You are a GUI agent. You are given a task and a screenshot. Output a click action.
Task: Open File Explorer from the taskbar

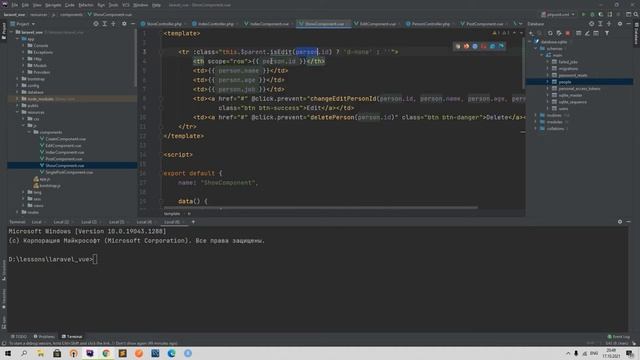click(x=40, y=353)
